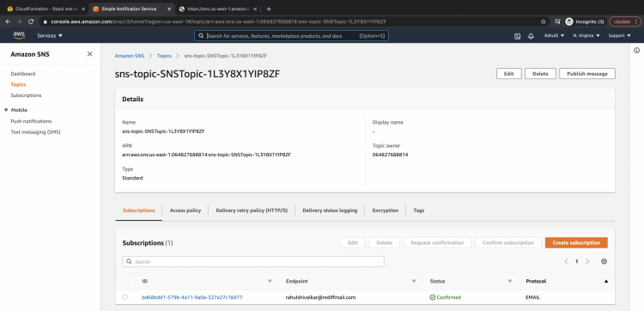The image size is (644, 311).
Task: Select the rahulshivalkar@rediffmail.com endpoint text
Action: (x=320, y=297)
